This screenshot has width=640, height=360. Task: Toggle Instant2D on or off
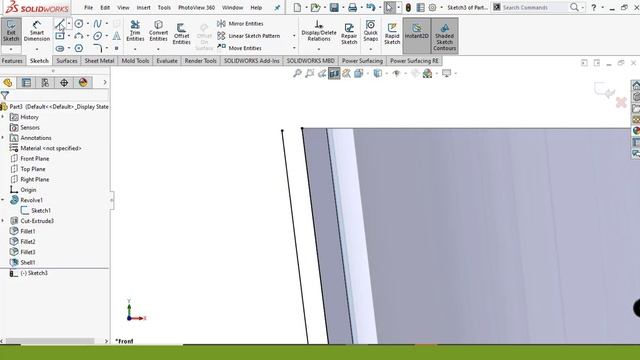coord(417,36)
